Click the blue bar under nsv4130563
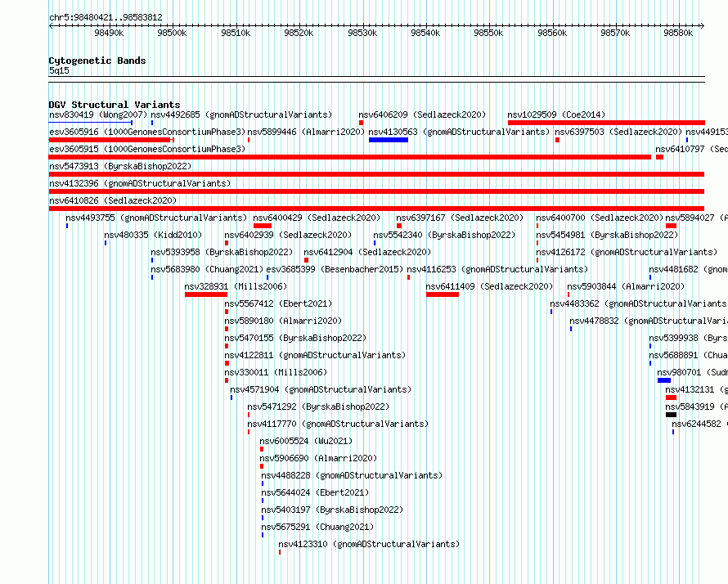The width and height of the screenshot is (728, 584). [389, 140]
